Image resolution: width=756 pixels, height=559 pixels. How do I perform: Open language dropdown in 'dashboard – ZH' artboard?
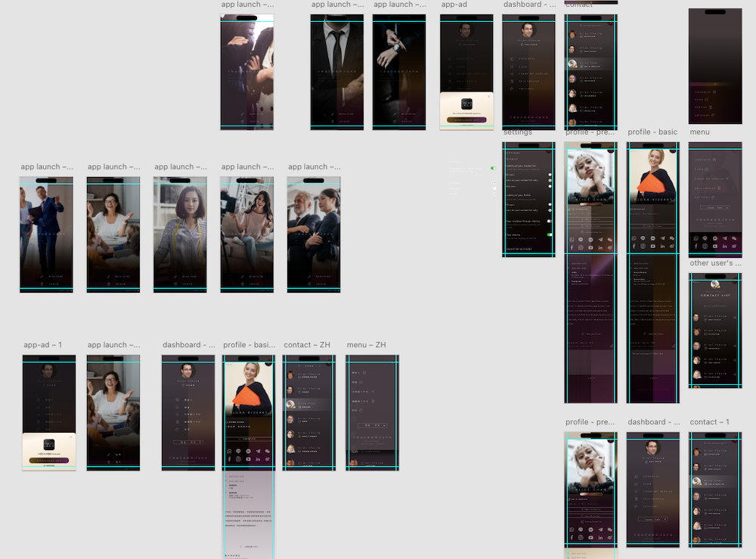click(x=188, y=441)
